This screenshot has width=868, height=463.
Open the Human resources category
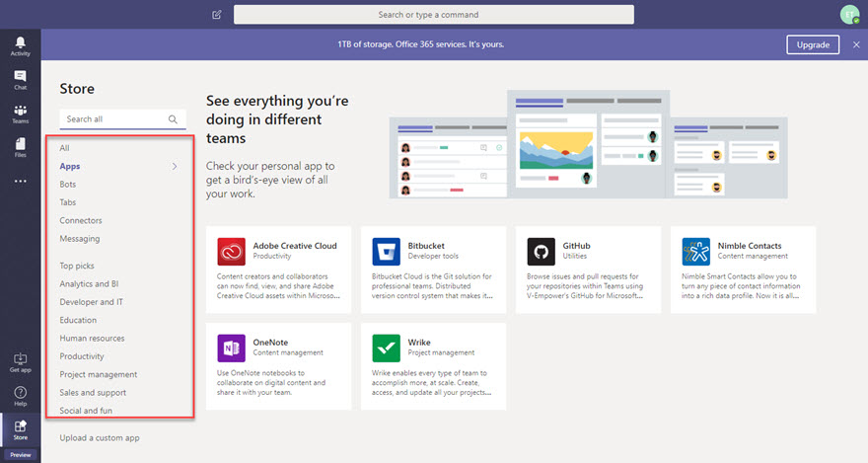[x=92, y=339]
